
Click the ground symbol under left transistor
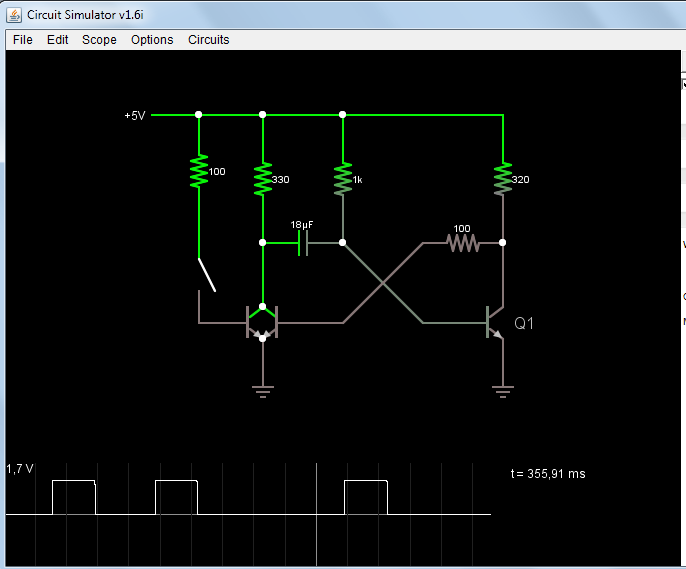(x=262, y=391)
